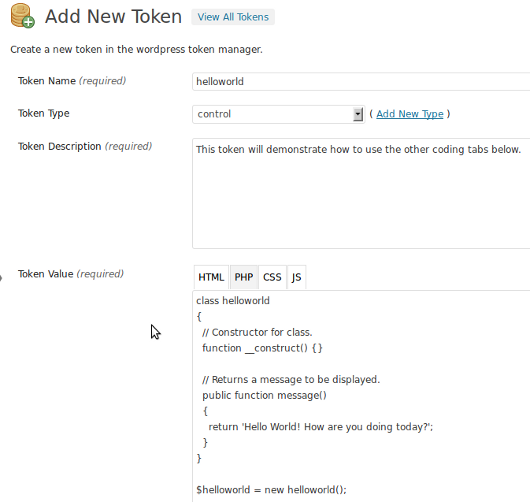Image resolution: width=530 pixels, height=502 pixels.
Task: Click the Token Value (required) label
Action: coord(71,274)
